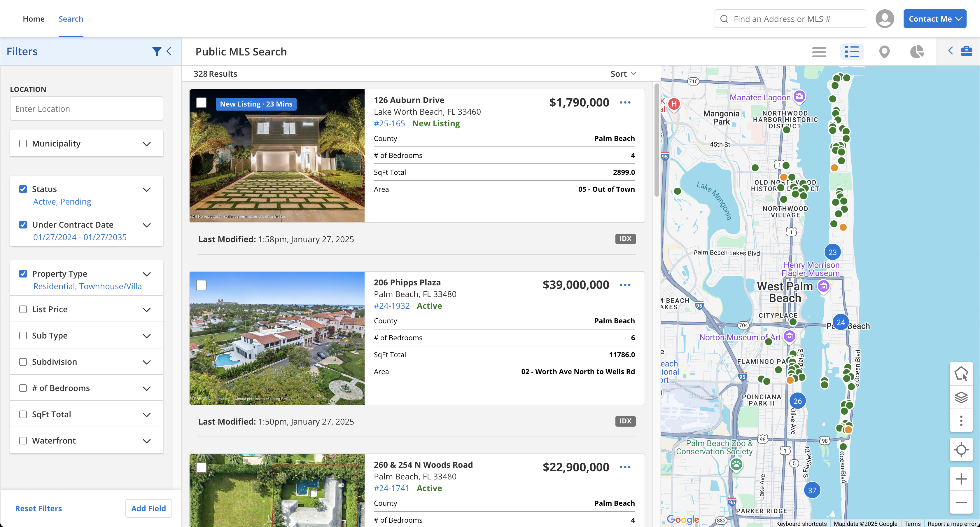Click the results list scrollbar
This screenshot has width=980, height=527.
(x=657, y=140)
